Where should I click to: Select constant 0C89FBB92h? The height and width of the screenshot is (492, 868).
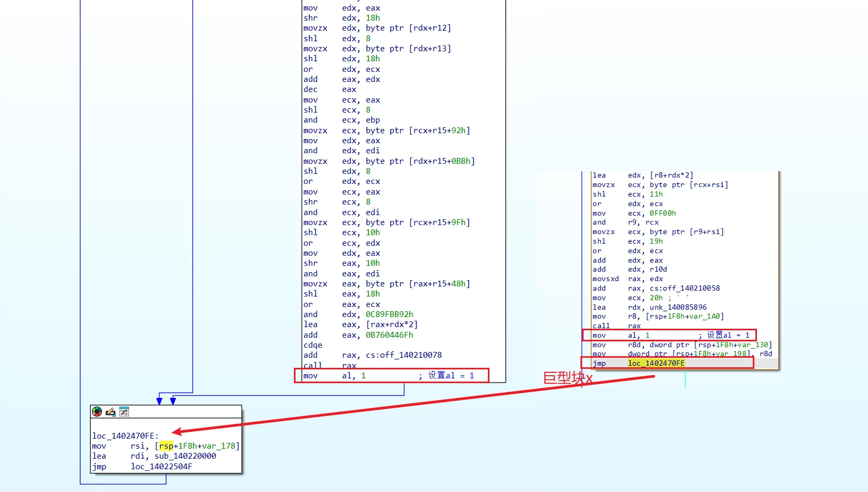390,314
